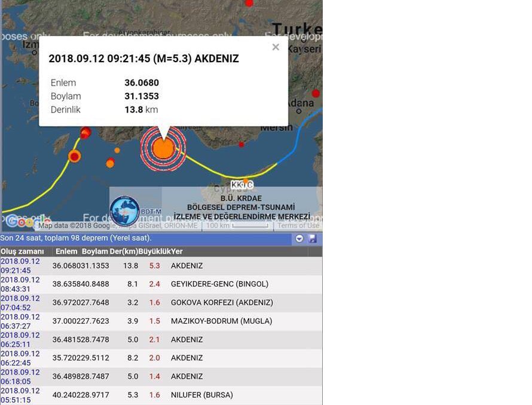
Task: Select the NILUFER (BURSA) earthquake row
Action: (x=161, y=395)
